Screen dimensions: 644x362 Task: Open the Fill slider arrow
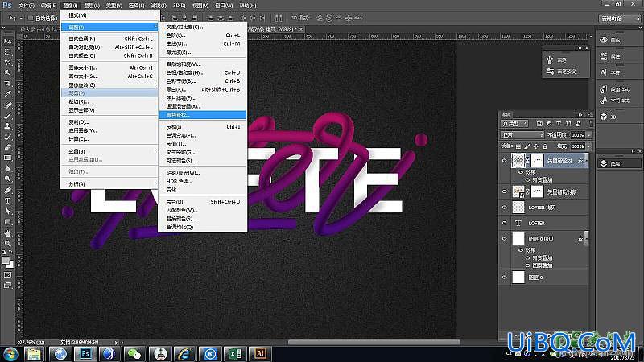tap(589, 146)
